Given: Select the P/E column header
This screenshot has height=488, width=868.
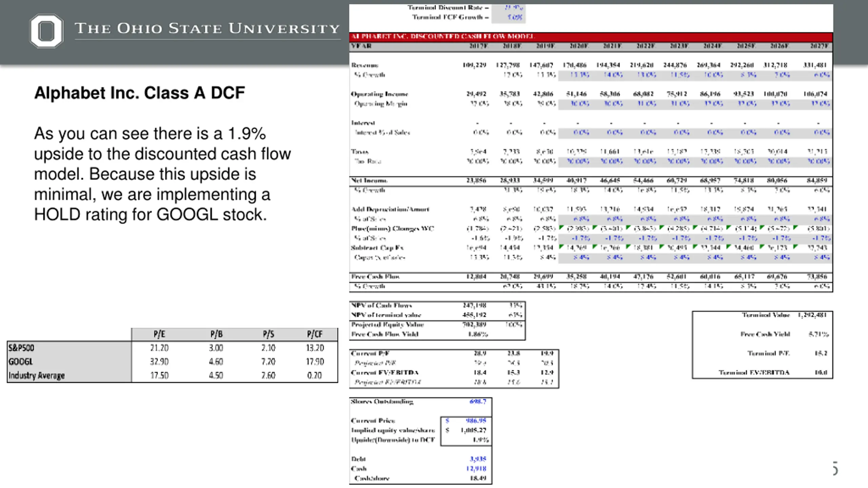Looking at the screenshot, I should pos(159,334).
